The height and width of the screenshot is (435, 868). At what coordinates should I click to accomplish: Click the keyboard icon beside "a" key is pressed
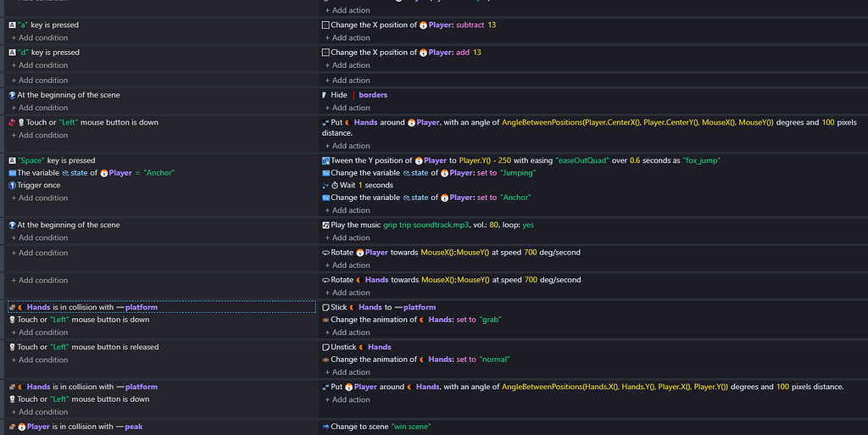(12, 25)
